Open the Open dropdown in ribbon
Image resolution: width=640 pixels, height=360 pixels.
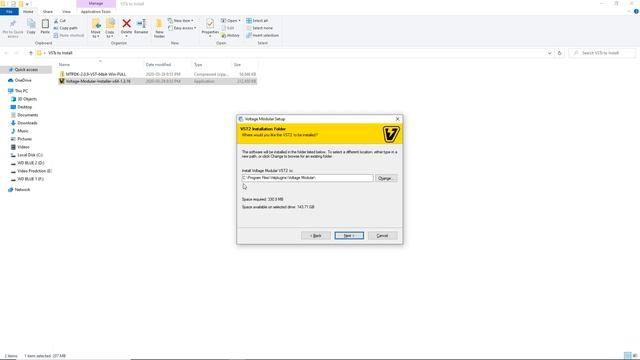[x=231, y=20]
